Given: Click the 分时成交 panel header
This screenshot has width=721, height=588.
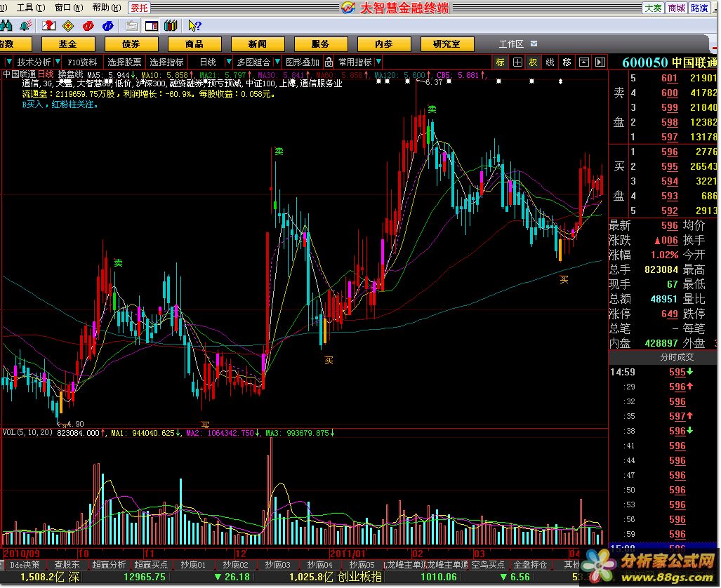Looking at the screenshot, I should [663, 356].
